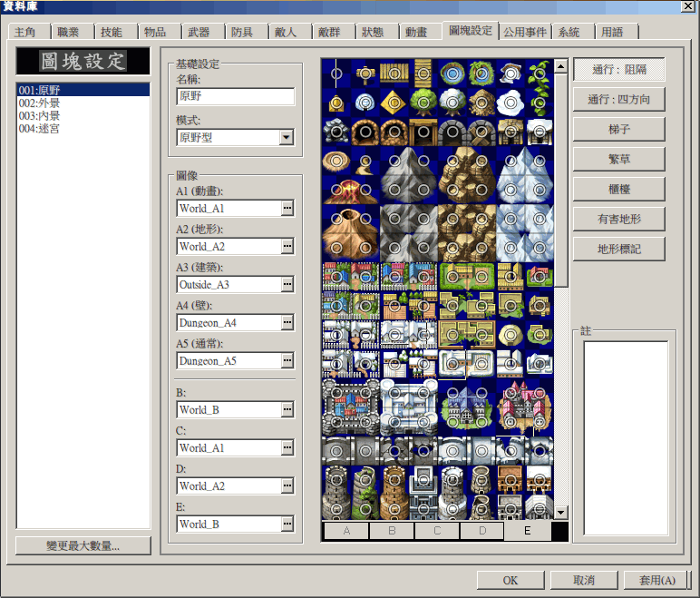Select tileset page A tab
This screenshot has height=598, width=700.
pos(347,531)
